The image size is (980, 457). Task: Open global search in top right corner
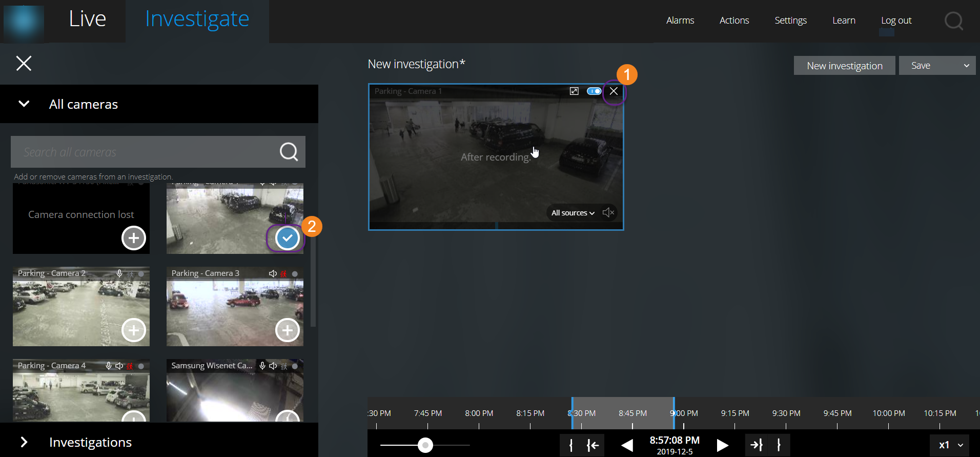tap(953, 21)
